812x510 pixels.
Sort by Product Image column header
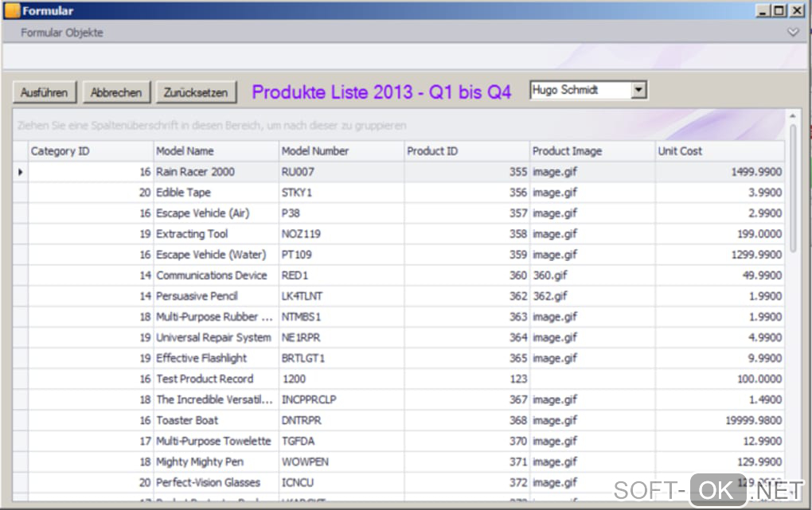[x=592, y=151]
